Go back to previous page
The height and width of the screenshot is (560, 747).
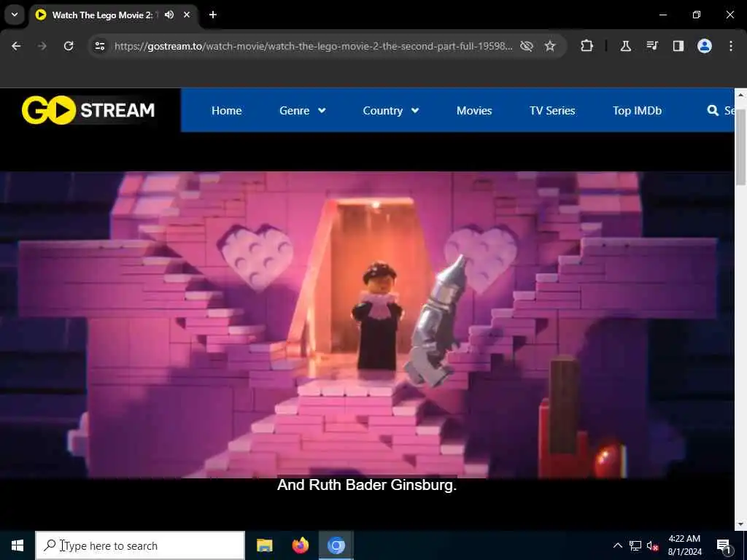click(x=16, y=46)
